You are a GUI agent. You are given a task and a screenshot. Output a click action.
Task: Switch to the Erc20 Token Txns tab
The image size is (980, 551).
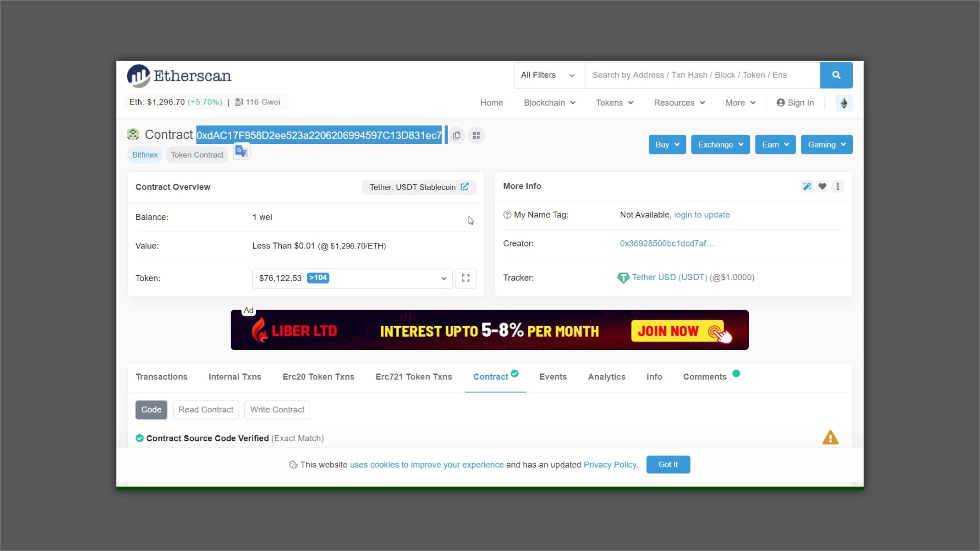click(x=318, y=377)
